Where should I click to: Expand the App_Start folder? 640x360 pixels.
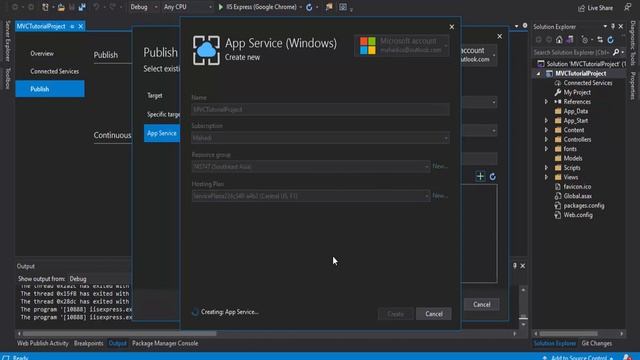point(547,120)
